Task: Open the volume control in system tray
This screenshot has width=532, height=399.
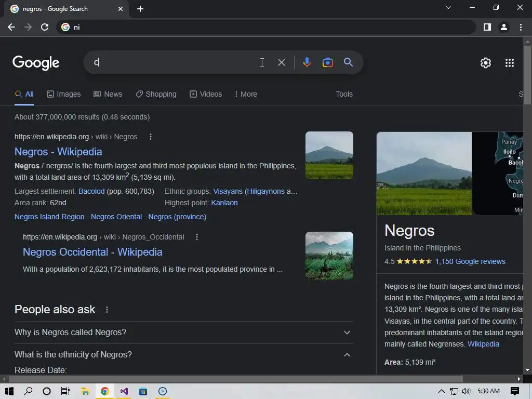Action: point(466,391)
